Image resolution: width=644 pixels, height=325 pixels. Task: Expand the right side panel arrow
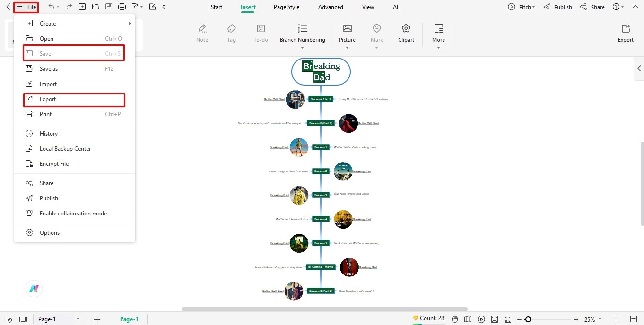click(x=639, y=68)
